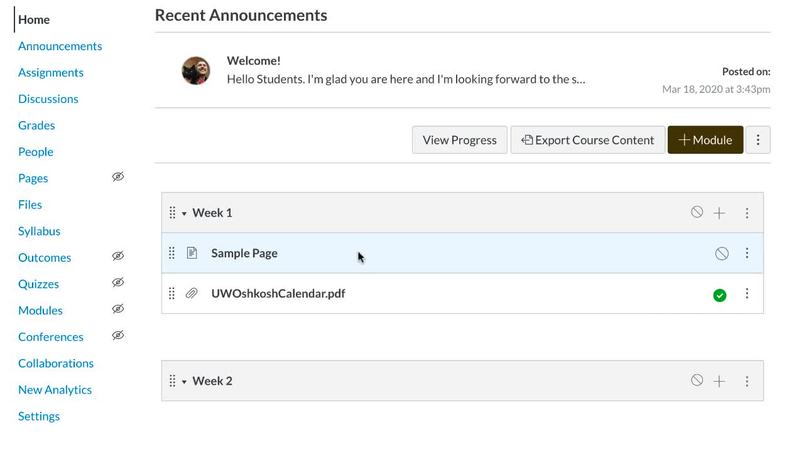Open Sample Page item options menu
The height and width of the screenshot is (452, 804).
[x=747, y=254]
